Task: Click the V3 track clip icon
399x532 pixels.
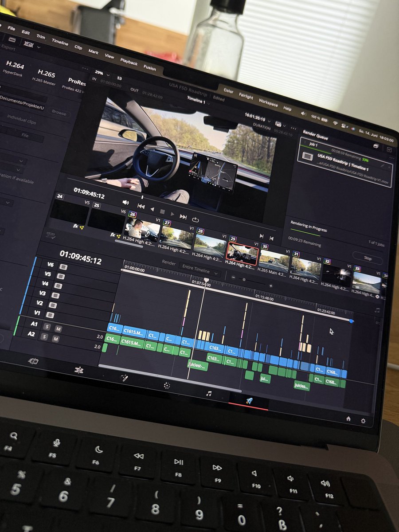Action: tap(55, 295)
